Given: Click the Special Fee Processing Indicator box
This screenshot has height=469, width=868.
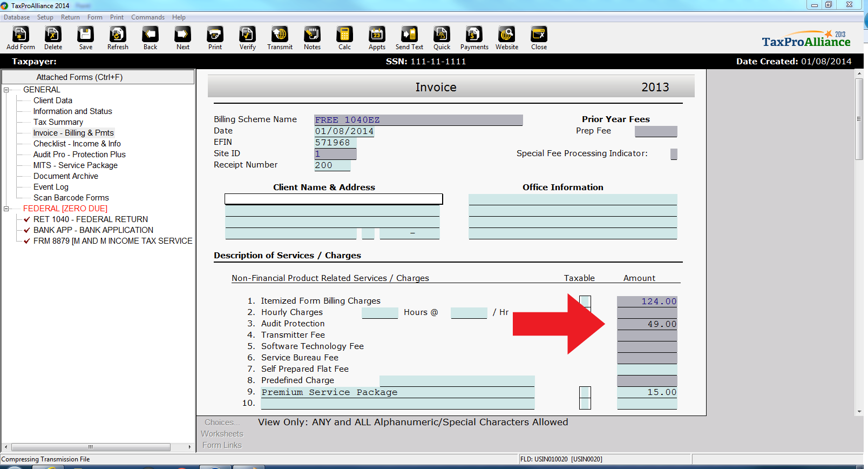Looking at the screenshot, I should pos(674,154).
